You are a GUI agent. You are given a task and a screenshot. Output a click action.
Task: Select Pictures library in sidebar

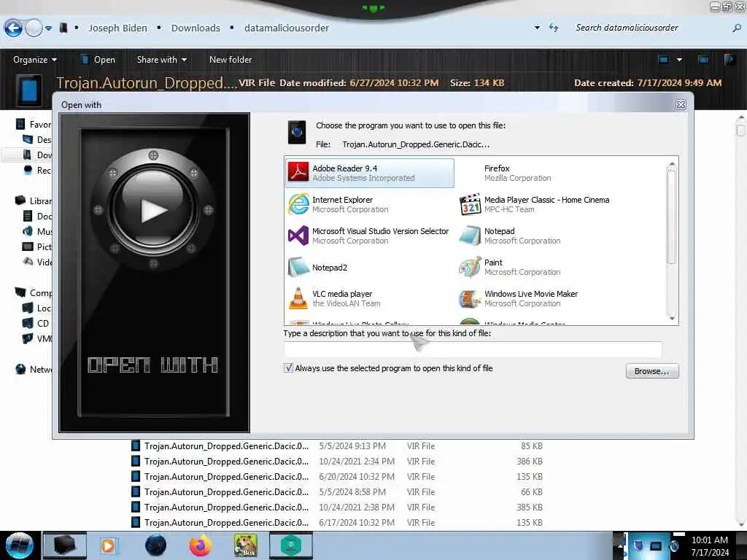click(x=37, y=246)
